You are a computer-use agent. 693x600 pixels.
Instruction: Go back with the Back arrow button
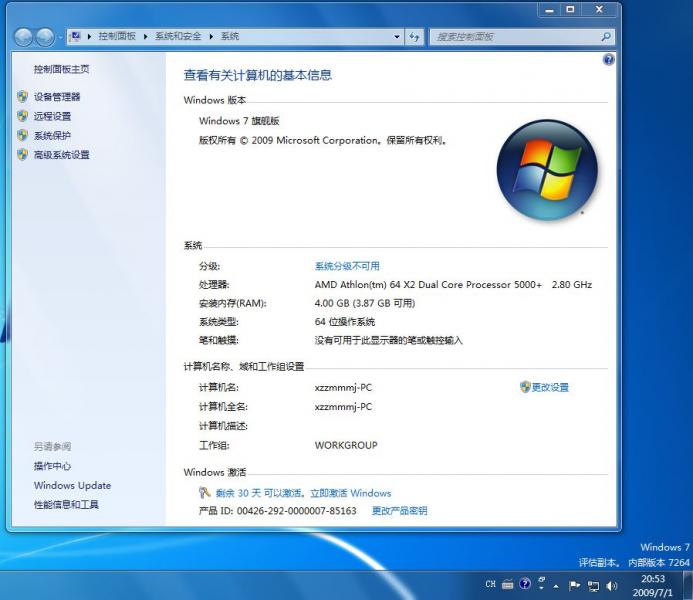23,37
